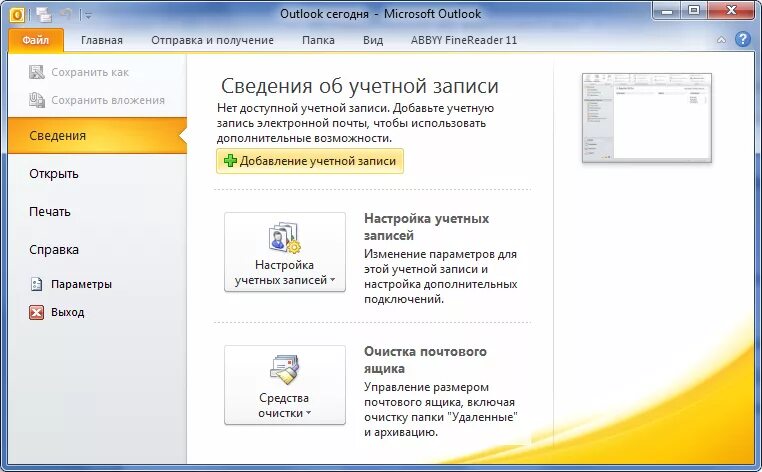The height and width of the screenshot is (472, 762).
Task: Select the Сведения section
Action: [97, 136]
